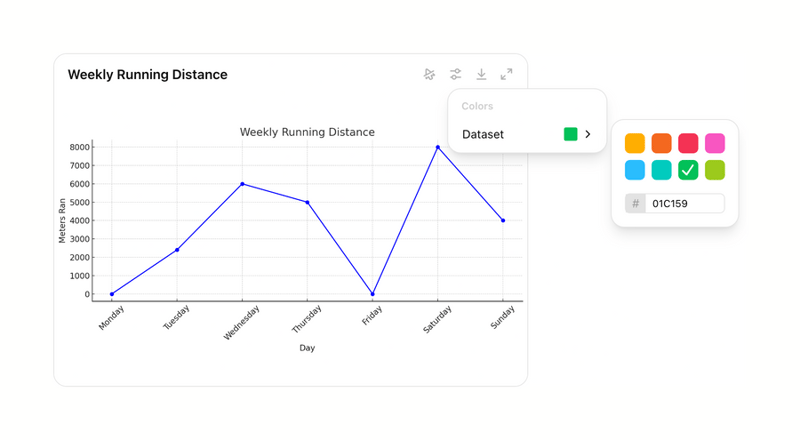Screen dimensions: 800x440
Task: Click the disable chart interactivity icon
Action: [x=430, y=75]
